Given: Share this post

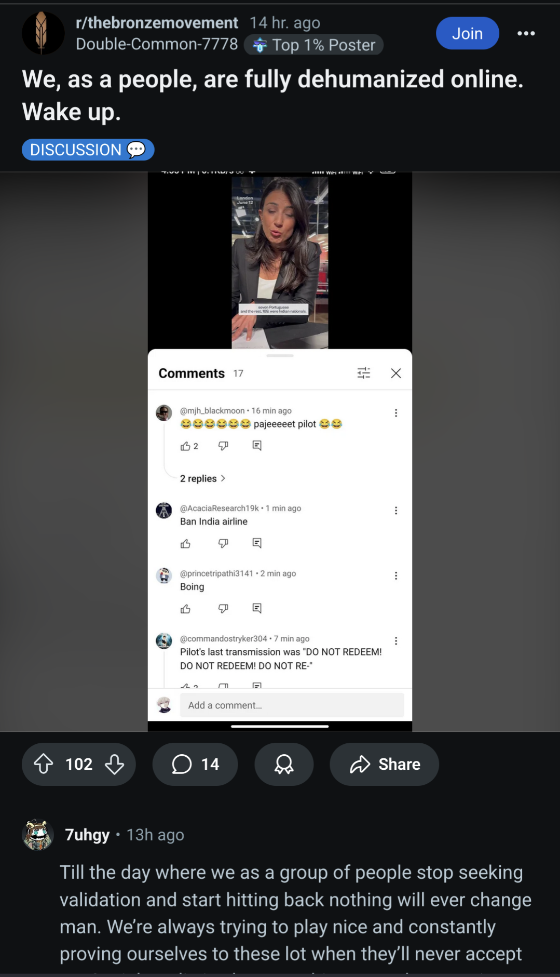Looking at the screenshot, I should pyautogui.click(x=384, y=764).
